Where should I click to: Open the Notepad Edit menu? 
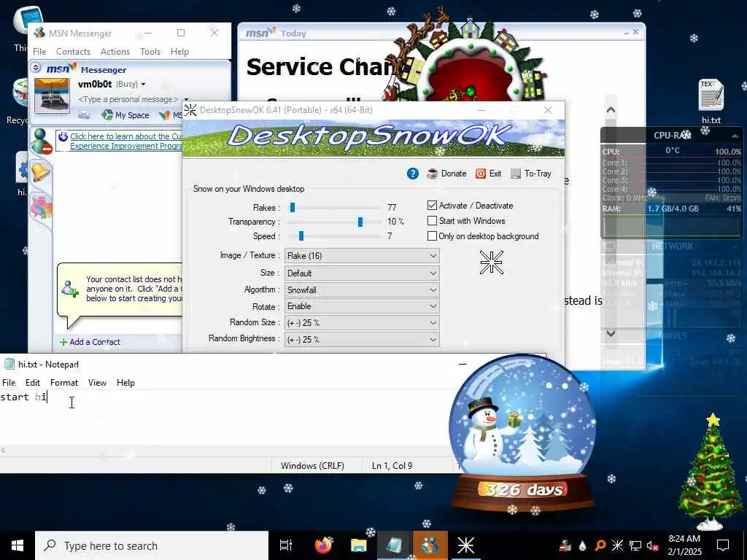pos(32,383)
